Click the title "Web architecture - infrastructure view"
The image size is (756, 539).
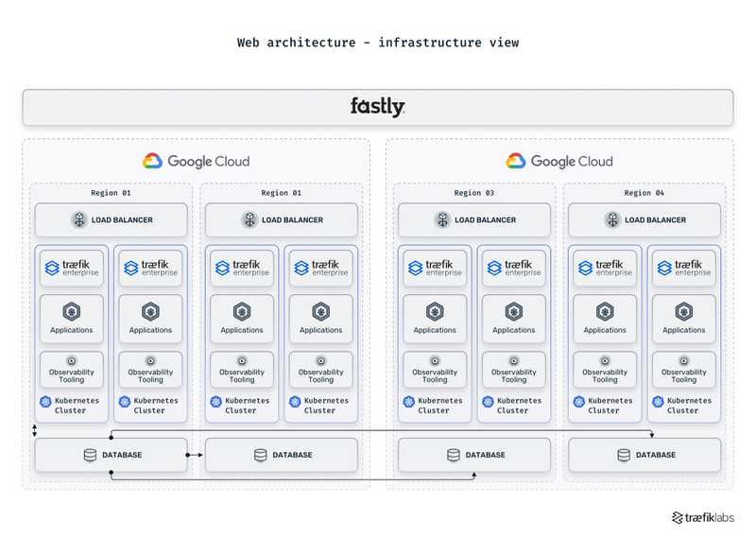pos(378,43)
